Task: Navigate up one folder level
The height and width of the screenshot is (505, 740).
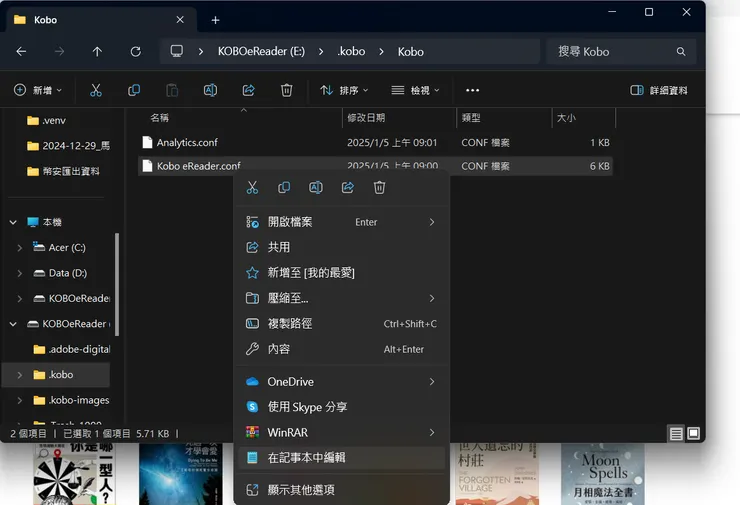Action: coord(97,51)
